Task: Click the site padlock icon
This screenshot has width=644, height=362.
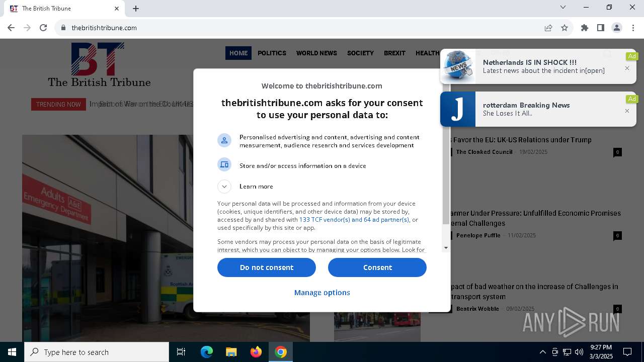Action: [x=63, y=28]
